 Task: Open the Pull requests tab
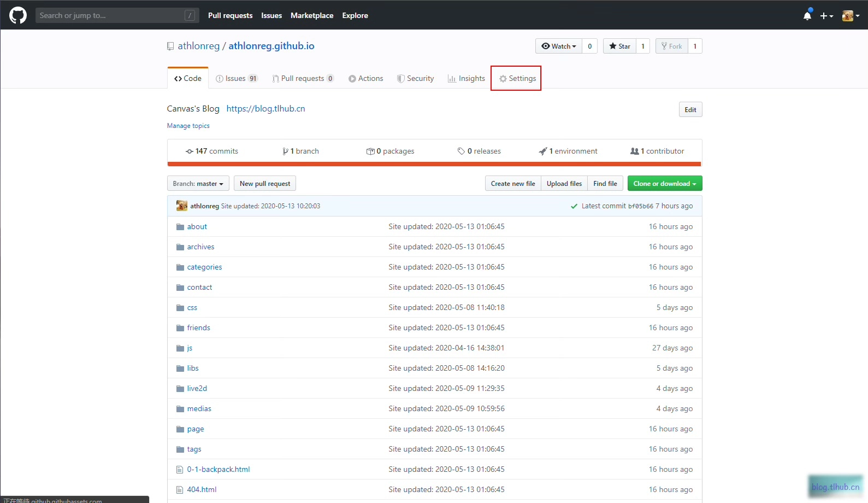[x=303, y=78]
